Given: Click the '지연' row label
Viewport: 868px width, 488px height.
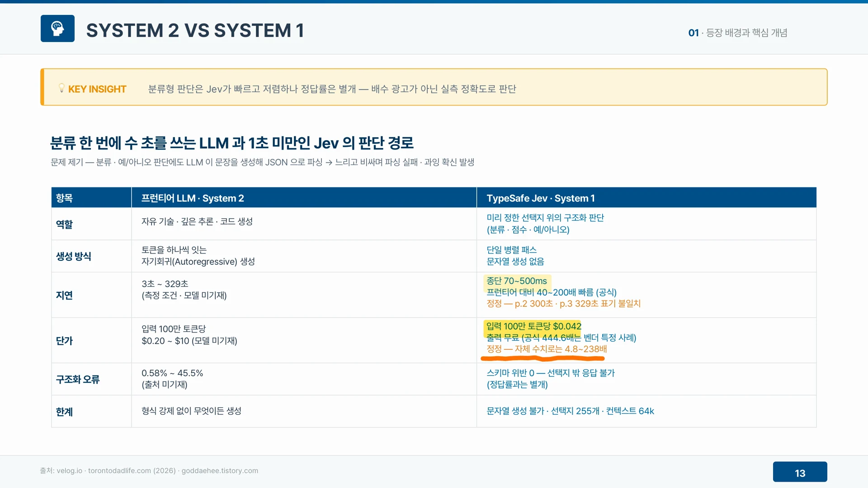Looking at the screenshot, I should [64, 295].
